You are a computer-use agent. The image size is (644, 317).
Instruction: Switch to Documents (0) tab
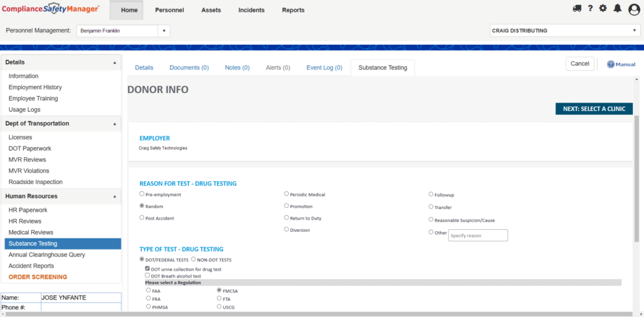[x=190, y=68]
